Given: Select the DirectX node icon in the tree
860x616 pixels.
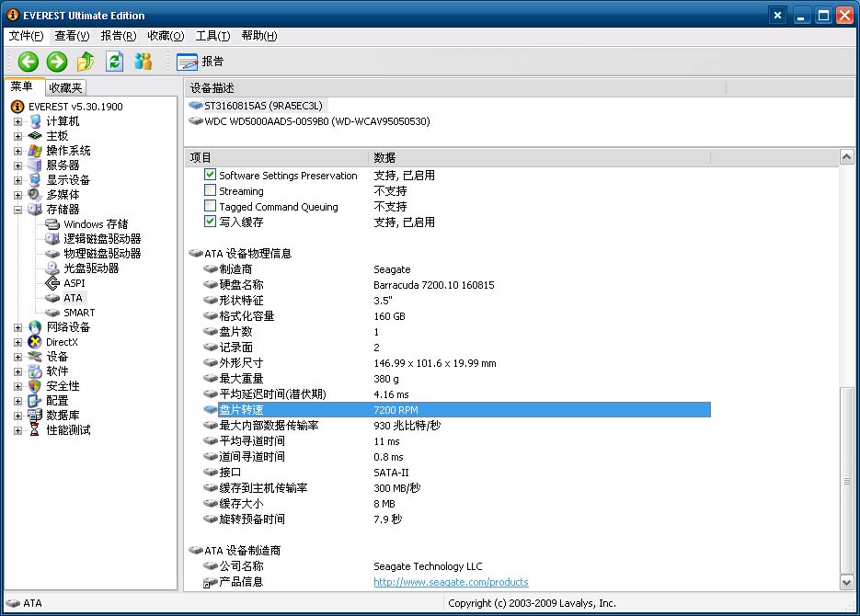Looking at the screenshot, I should point(35,342).
